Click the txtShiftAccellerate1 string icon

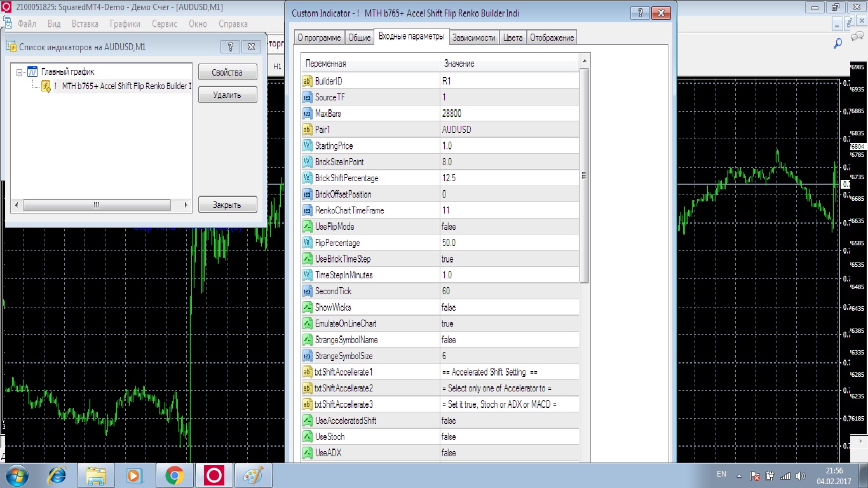(x=307, y=372)
